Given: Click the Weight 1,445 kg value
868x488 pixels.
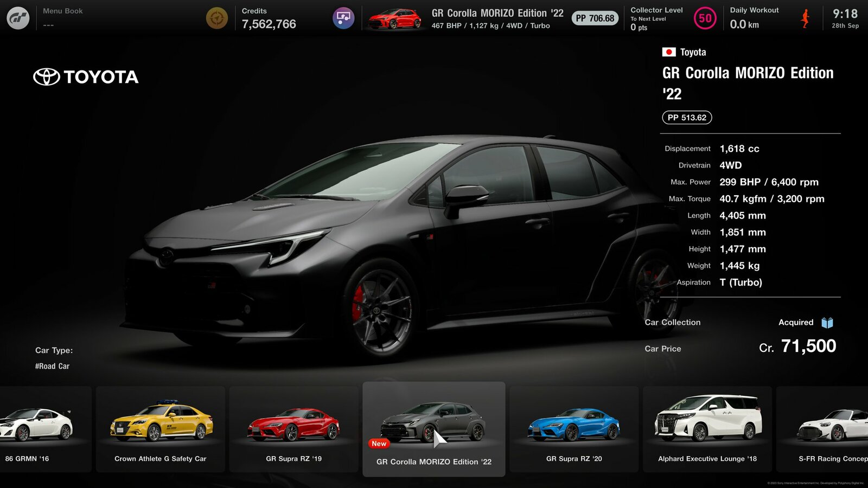Looking at the screenshot, I should click(x=739, y=266).
